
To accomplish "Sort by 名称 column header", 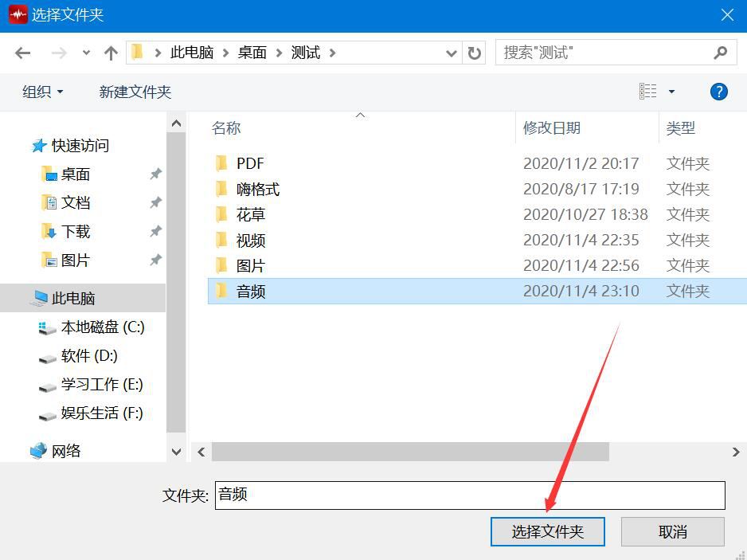I will (226, 127).
